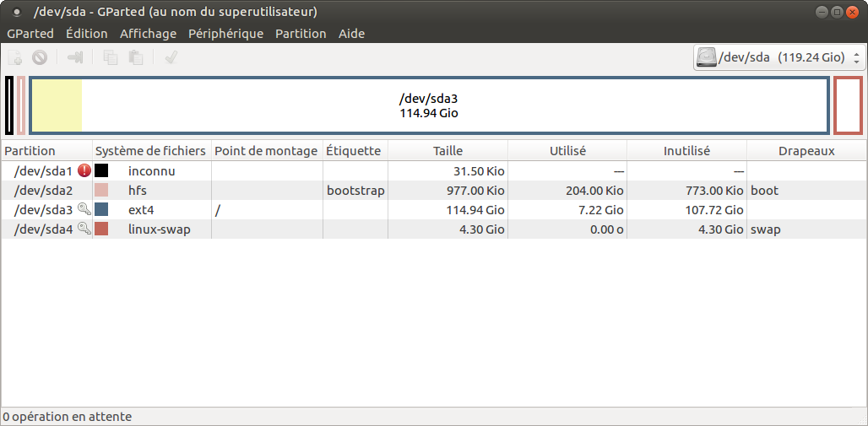Open the Aide menu
The width and height of the screenshot is (868, 426).
click(351, 34)
